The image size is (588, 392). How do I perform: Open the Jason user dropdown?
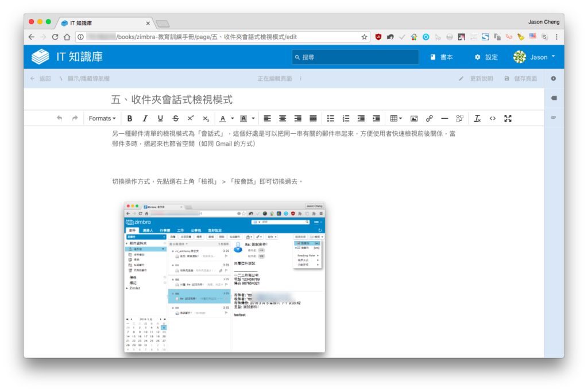(x=535, y=57)
